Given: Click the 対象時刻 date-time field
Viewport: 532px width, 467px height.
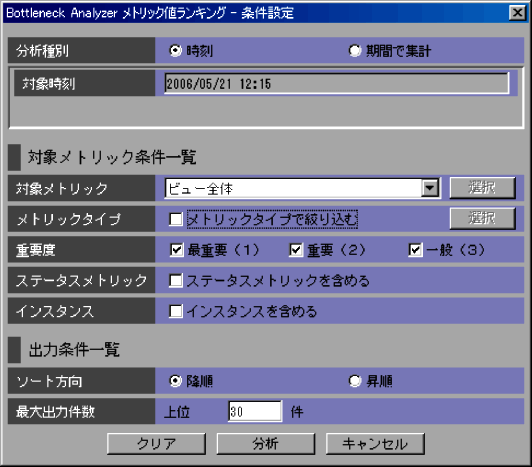Looking at the screenshot, I should click(x=337, y=83).
